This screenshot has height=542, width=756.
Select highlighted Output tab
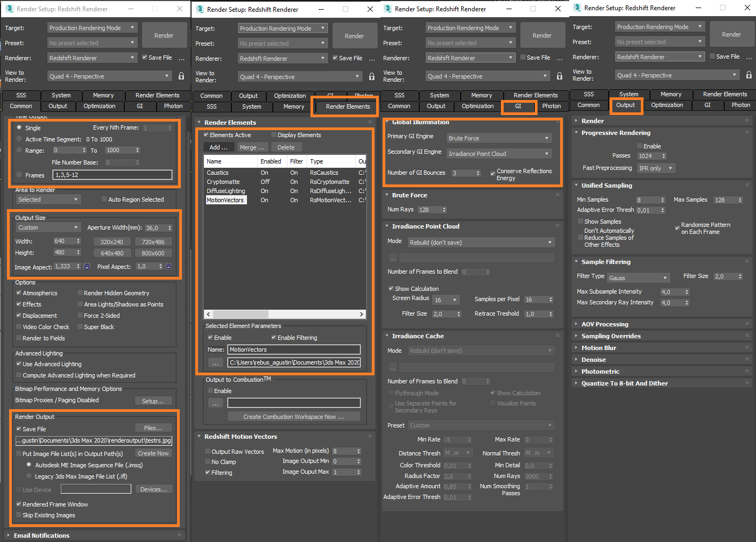[x=625, y=105]
